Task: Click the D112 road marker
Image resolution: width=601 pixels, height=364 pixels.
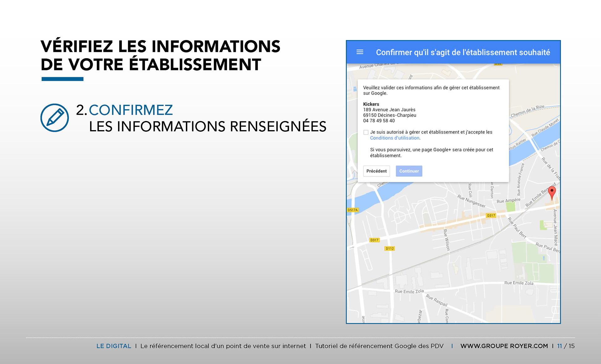Action: click(x=390, y=248)
